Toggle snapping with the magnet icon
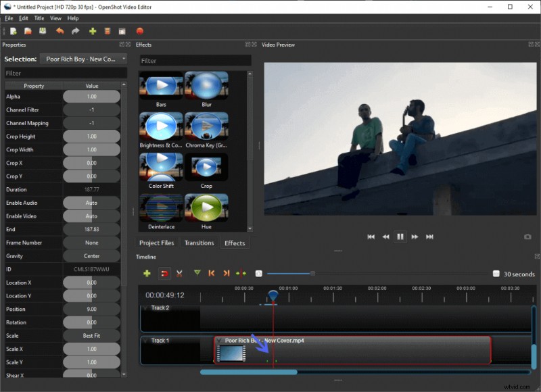 pyautogui.click(x=164, y=274)
